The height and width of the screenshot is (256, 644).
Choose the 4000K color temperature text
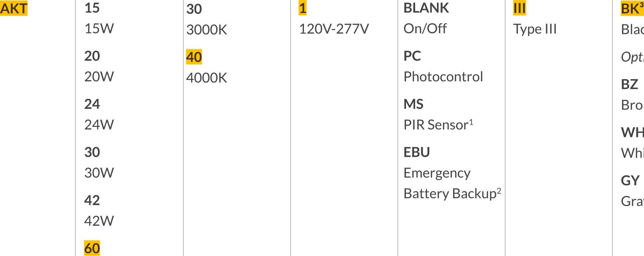pos(207,78)
